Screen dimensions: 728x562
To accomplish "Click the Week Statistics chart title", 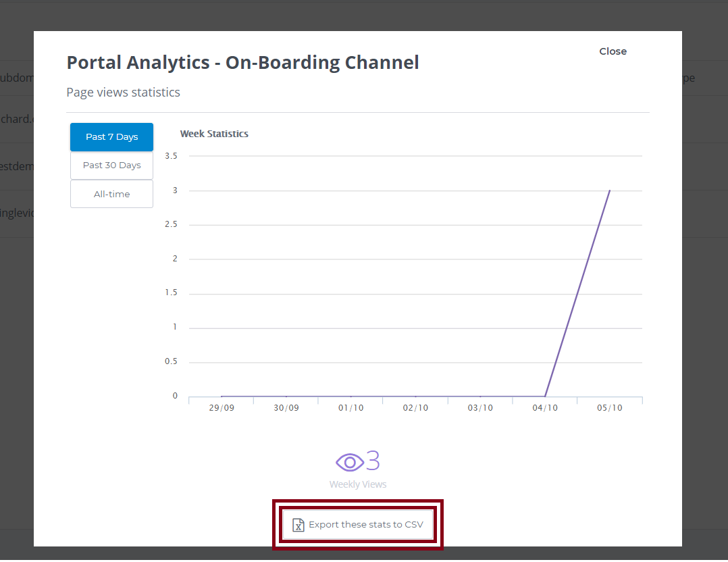I will tap(214, 134).
